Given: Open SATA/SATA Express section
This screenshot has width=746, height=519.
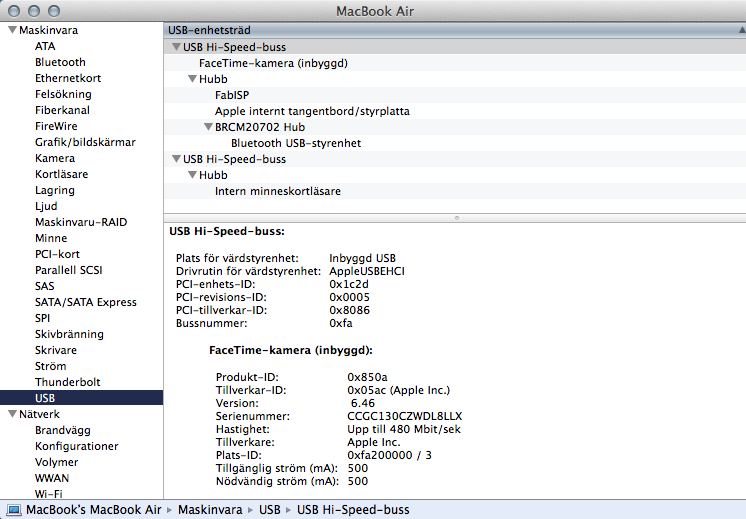Looking at the screenshot, I should pyautogui.click(x=86, y=302).
